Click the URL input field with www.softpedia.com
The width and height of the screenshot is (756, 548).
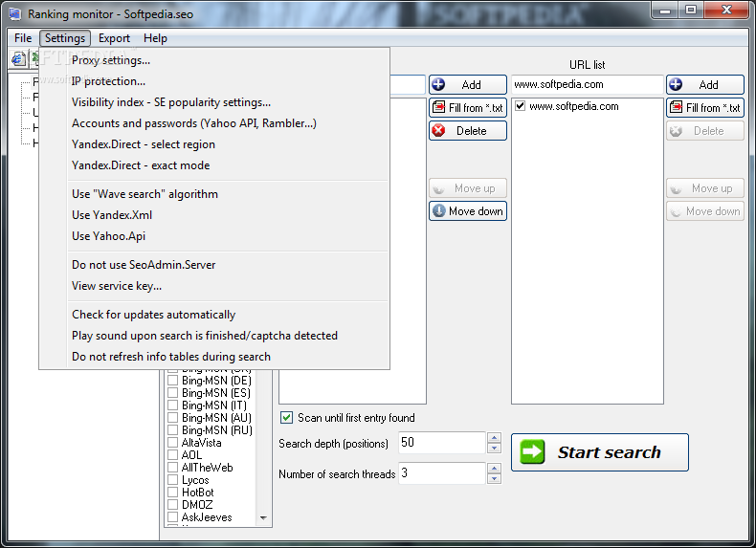tap(588, 85)
